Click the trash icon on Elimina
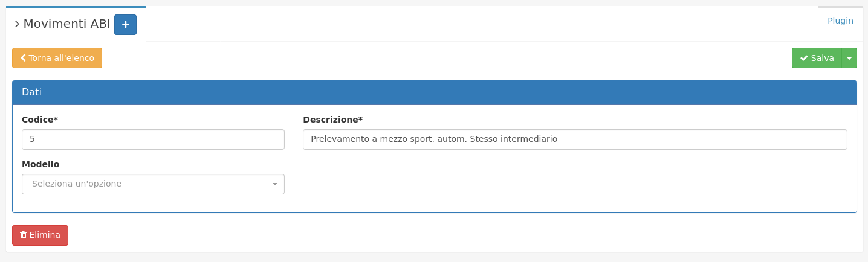The height and width of the screenshot is (262, 868). (23, 235)
